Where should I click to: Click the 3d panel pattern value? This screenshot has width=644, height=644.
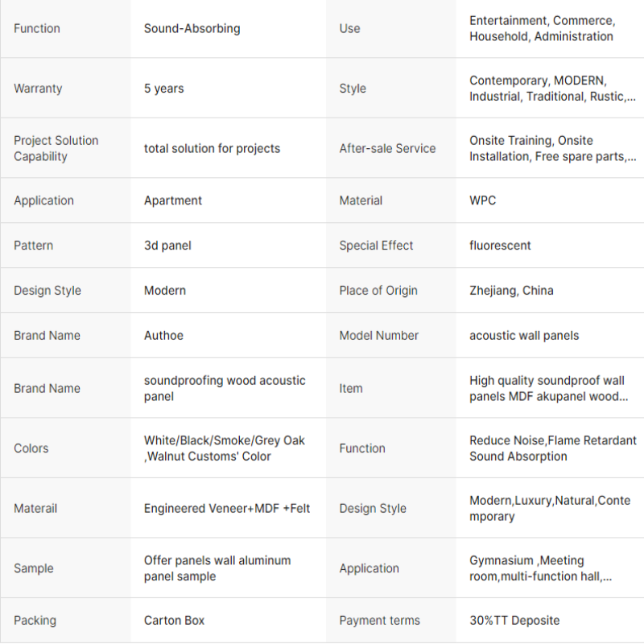click(x=167, y=246)
